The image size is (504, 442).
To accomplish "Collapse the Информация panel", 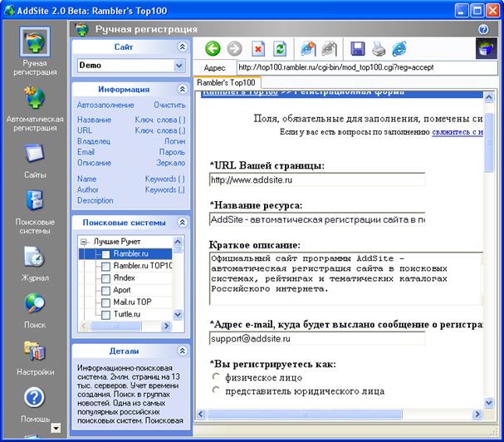I will [182, 89].
